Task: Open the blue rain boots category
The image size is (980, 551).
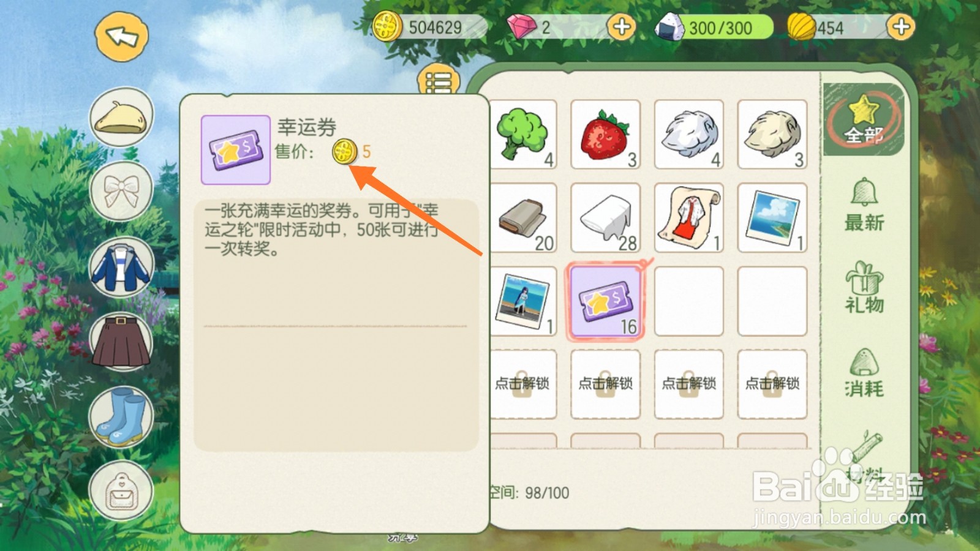Action: click(x=121, y=416)
